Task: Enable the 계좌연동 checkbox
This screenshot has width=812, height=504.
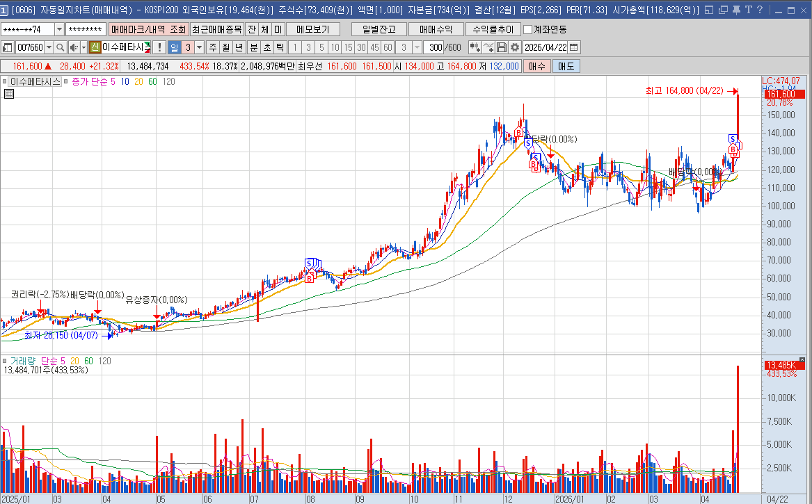Action: pos(528,29)
